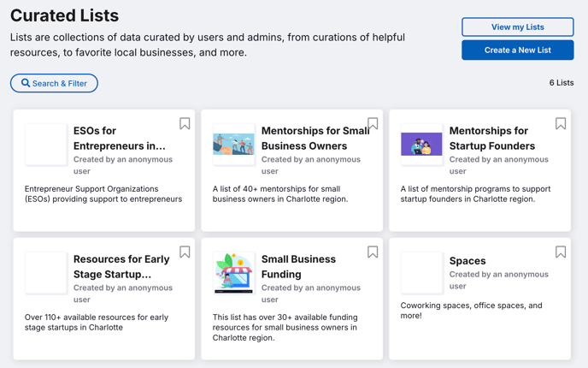Open the purple Startup Founders thumbnail
This screenshot has height=368, width=588.
point(421,145)
